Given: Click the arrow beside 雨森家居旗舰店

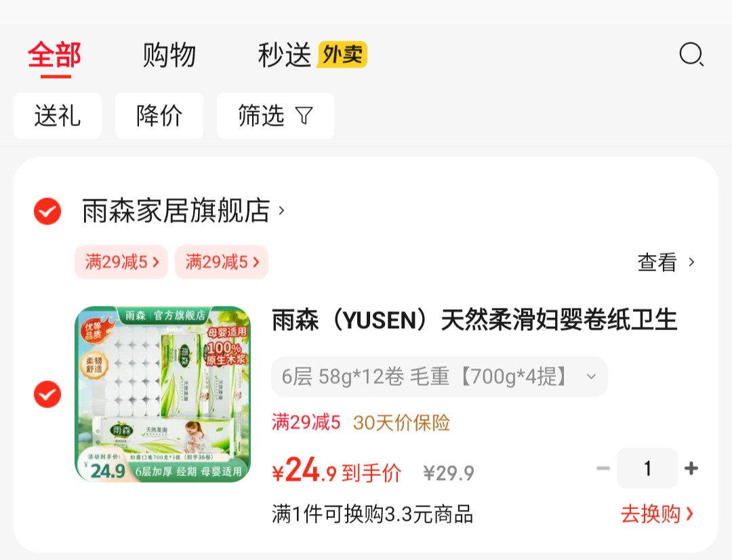Looking at the screenshot, I should coord(281,211).
